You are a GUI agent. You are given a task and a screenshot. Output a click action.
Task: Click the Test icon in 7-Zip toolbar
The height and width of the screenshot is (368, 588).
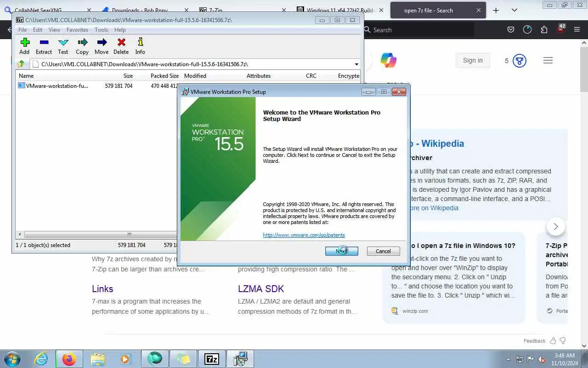[63, 42]
